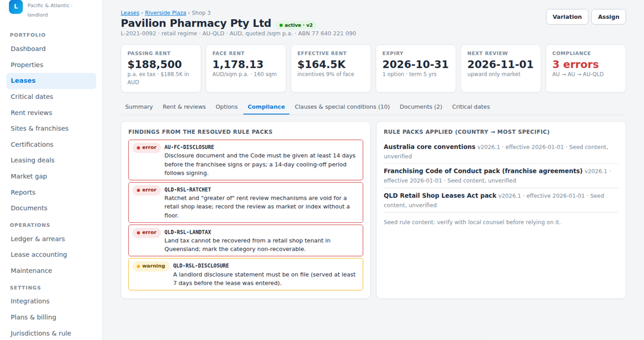Follow the Leases breadcrumb link
644x340 pixels.
pyautogui.click(x=130, y=13)
